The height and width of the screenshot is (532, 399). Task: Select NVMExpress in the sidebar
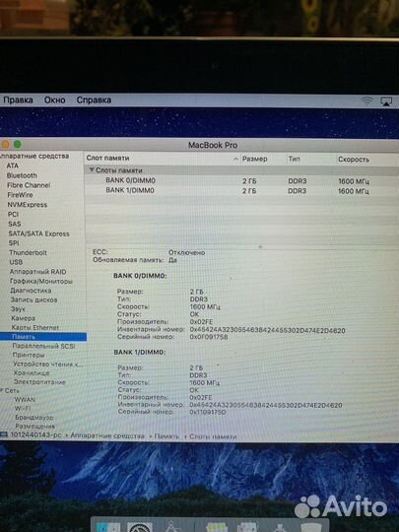[28, 205]
